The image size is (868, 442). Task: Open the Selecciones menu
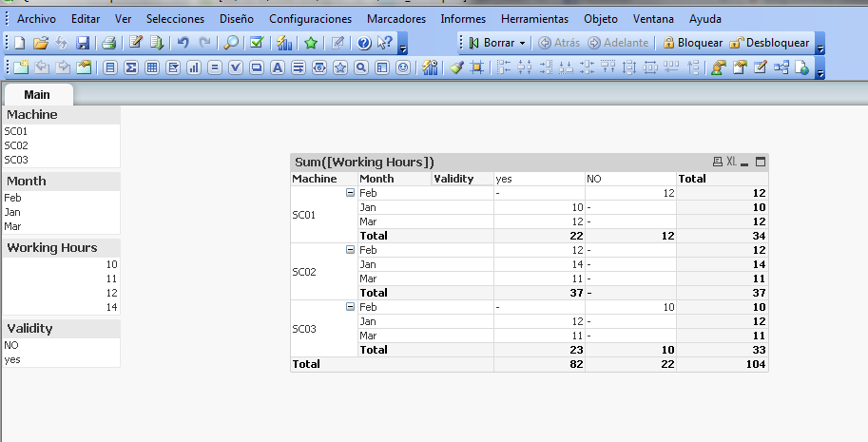click(176, 19)
